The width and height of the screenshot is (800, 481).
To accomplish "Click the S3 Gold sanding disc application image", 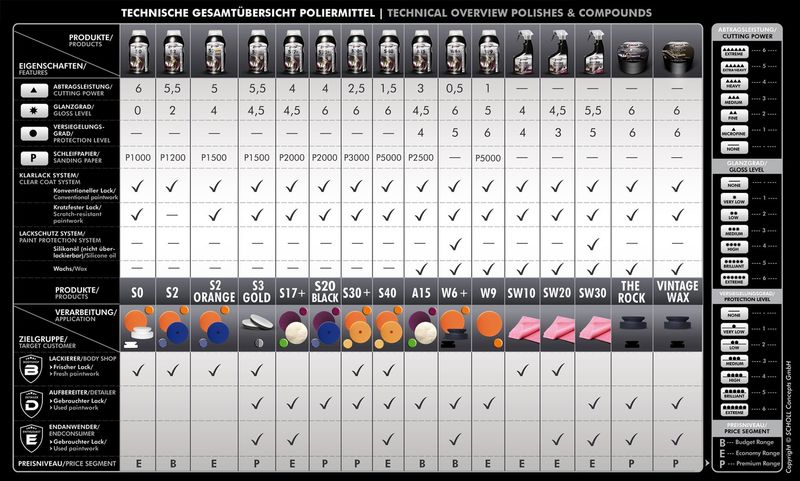I will (x=257, y=324).
